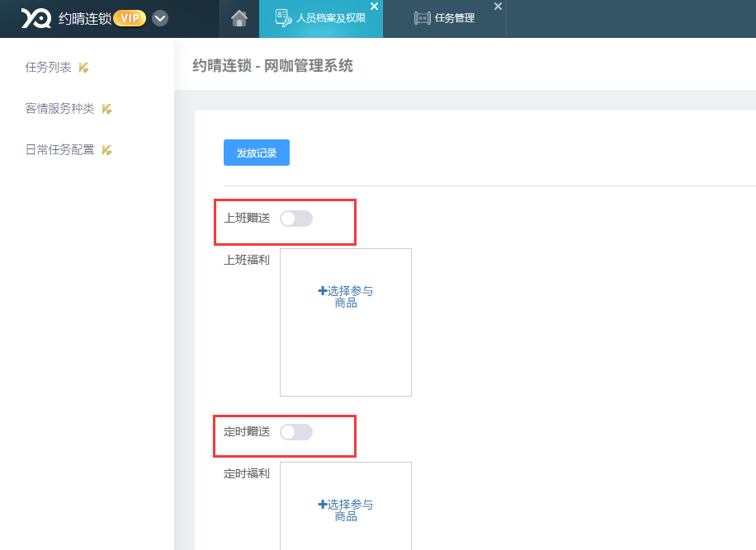Click the 上班福利 label

247,260
